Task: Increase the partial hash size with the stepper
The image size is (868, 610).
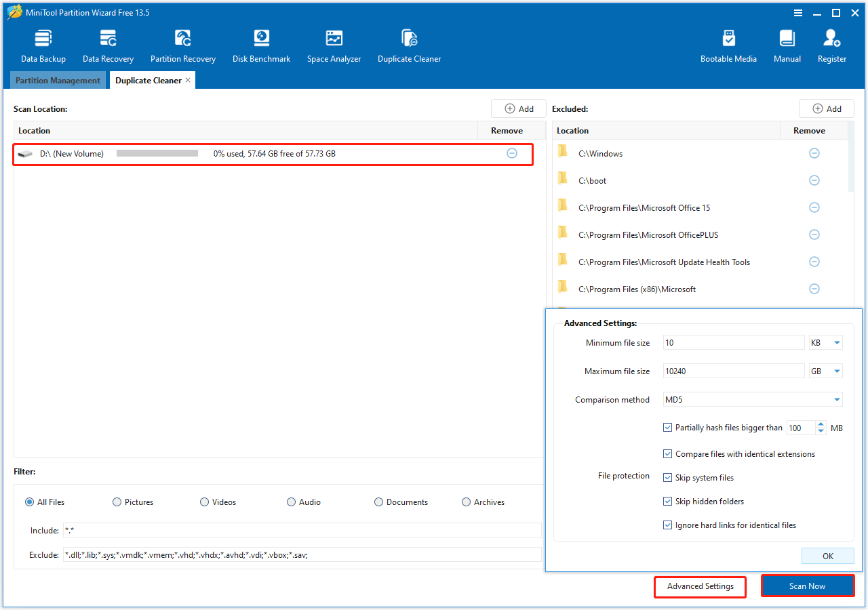Action: click(821, 424)
